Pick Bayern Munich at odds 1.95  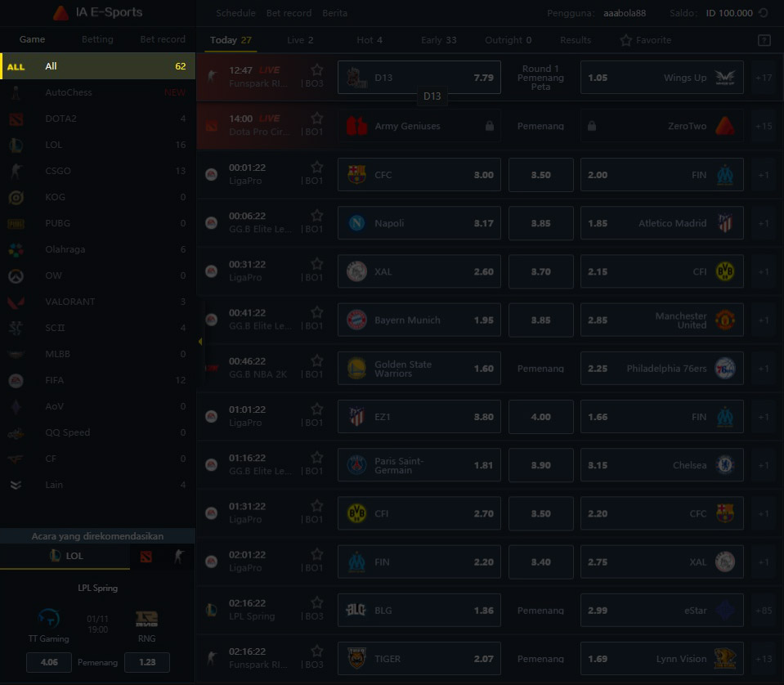coord(419,320)
